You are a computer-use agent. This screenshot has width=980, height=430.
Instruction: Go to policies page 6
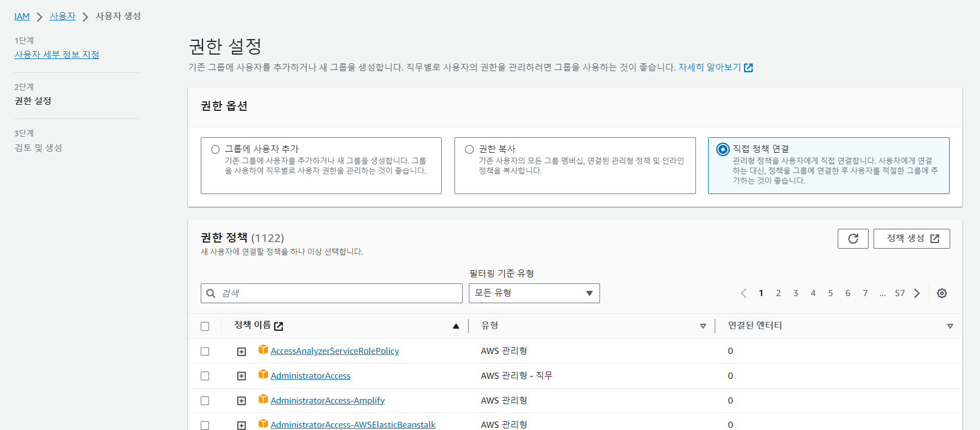[x=848, y=293]
